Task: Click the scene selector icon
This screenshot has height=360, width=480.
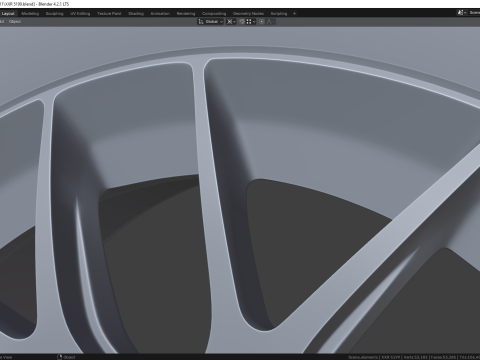Action: point(461,13)
